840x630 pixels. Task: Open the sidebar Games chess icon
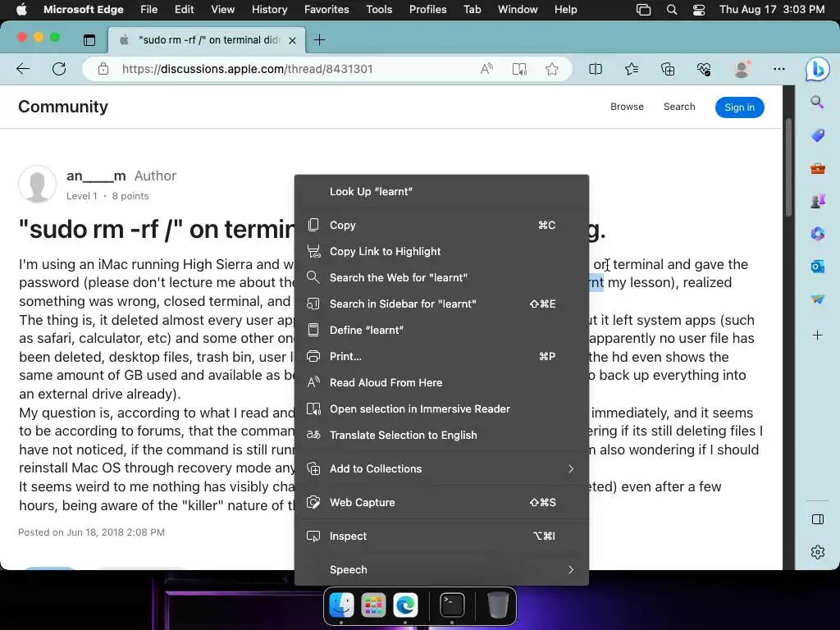pos(818,202)
